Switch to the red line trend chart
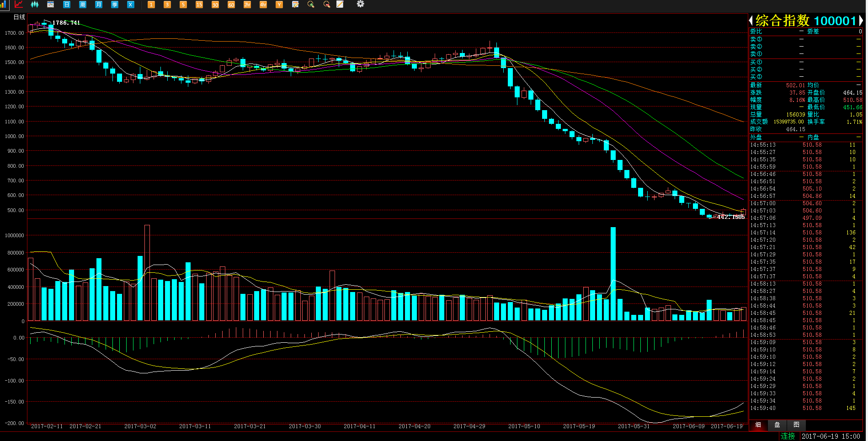The height and width of the screenshot is (441, 868). tap(19, 5)
